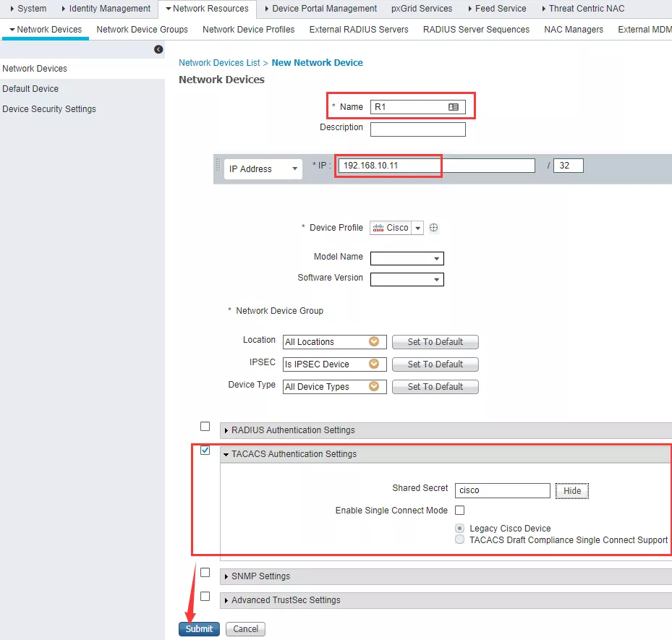
Task: Open the IPSEC orange dropdown arrow
Action: pos(374,364)
